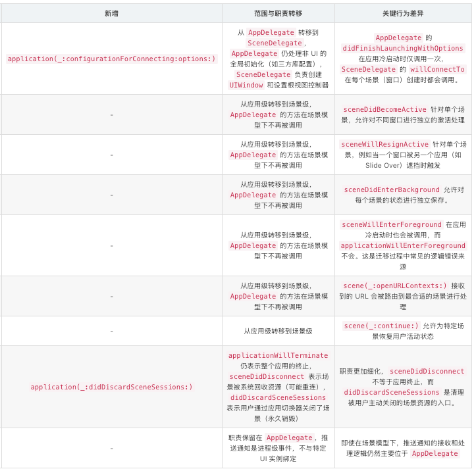Click the text 到的 URL 会被路由到最合适的场景进行处

(x=403, y=297)
